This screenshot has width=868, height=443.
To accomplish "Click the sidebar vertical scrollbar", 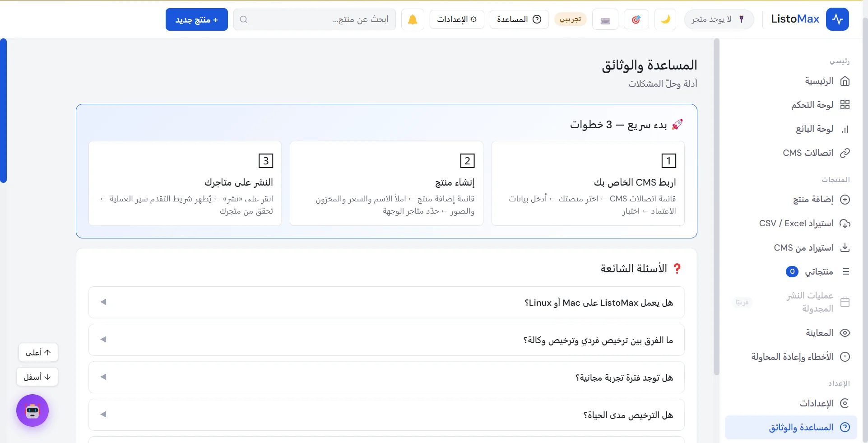I will click(716, 207).
